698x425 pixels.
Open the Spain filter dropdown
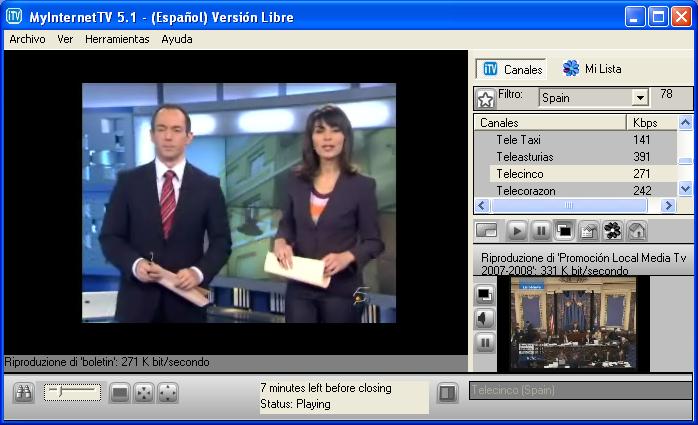[x=640, y=97]
